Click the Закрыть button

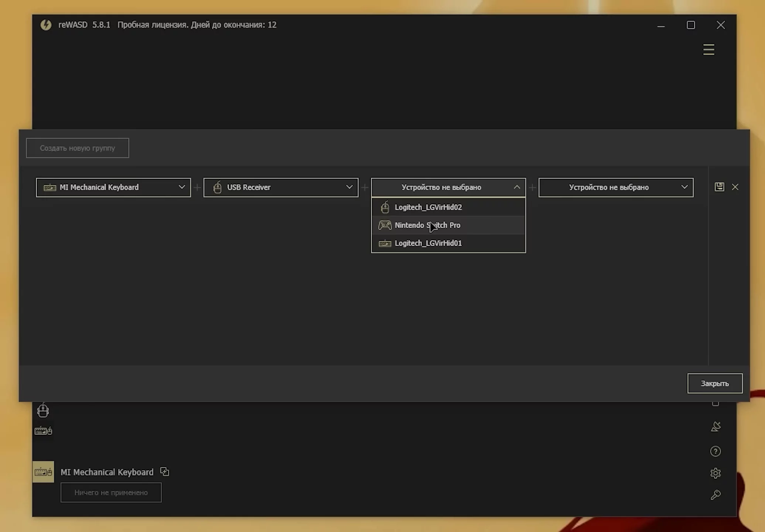[x=714, y=383]
